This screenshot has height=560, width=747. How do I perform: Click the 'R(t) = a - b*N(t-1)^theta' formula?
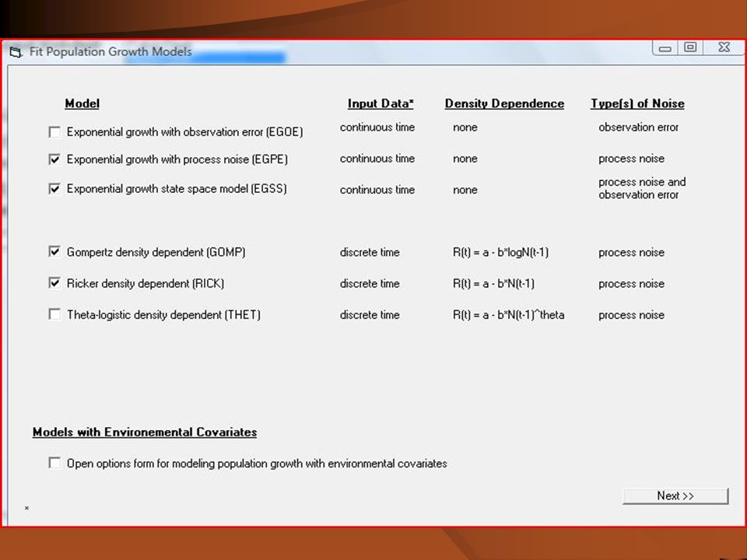click(x=508, y=315)
